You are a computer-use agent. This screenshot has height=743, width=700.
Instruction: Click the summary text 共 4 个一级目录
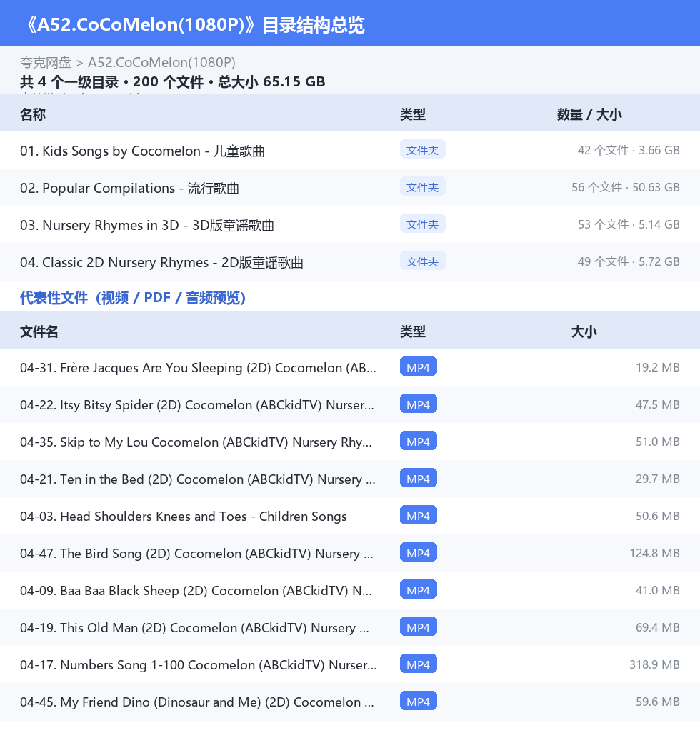tap(69, 82)
